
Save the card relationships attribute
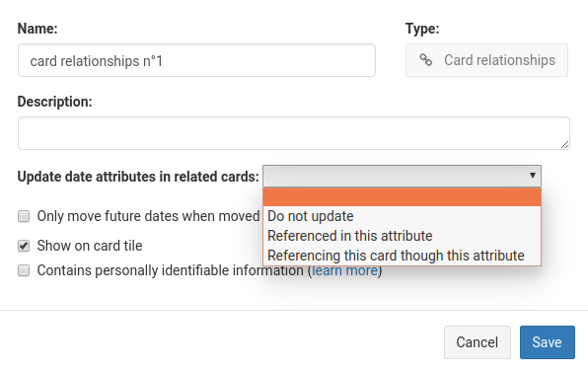pos(548,342)
